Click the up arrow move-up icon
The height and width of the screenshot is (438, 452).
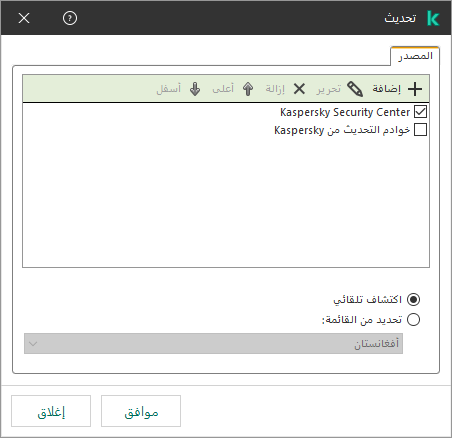tap(248, 89)
